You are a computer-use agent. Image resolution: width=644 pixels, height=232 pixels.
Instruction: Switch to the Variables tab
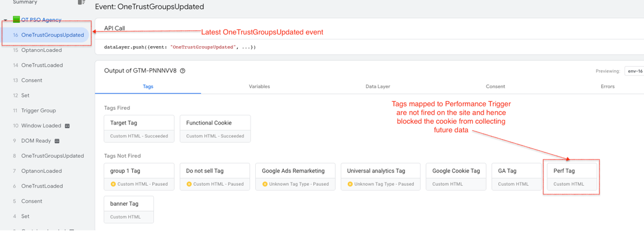259,86
